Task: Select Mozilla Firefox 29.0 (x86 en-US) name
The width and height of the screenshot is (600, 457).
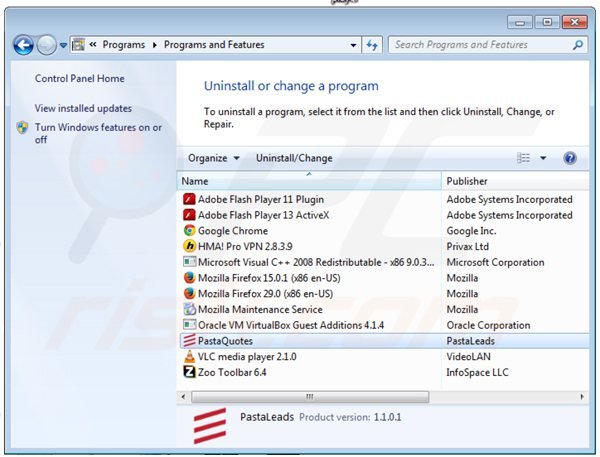Action: [x=265, y=294]
